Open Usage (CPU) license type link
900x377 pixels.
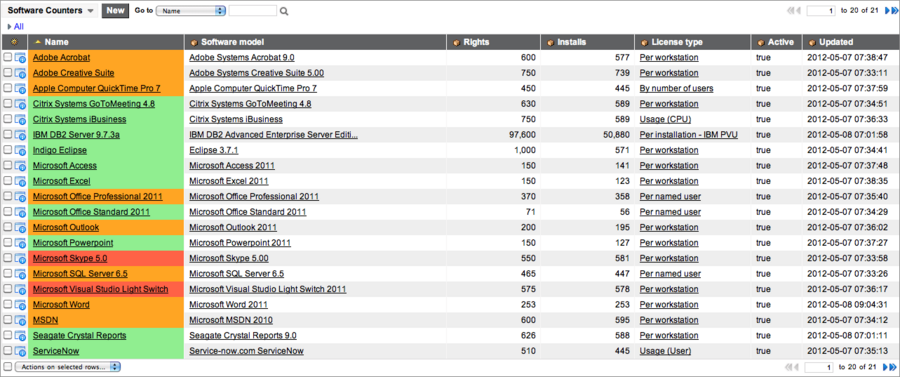[665, 119]
